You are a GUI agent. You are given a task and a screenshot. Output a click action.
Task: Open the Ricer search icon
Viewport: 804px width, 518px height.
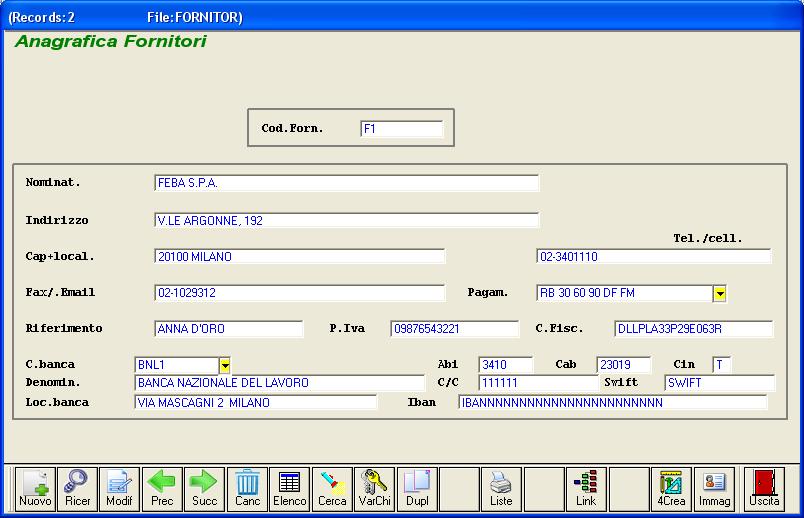click(x=77, y=489)
